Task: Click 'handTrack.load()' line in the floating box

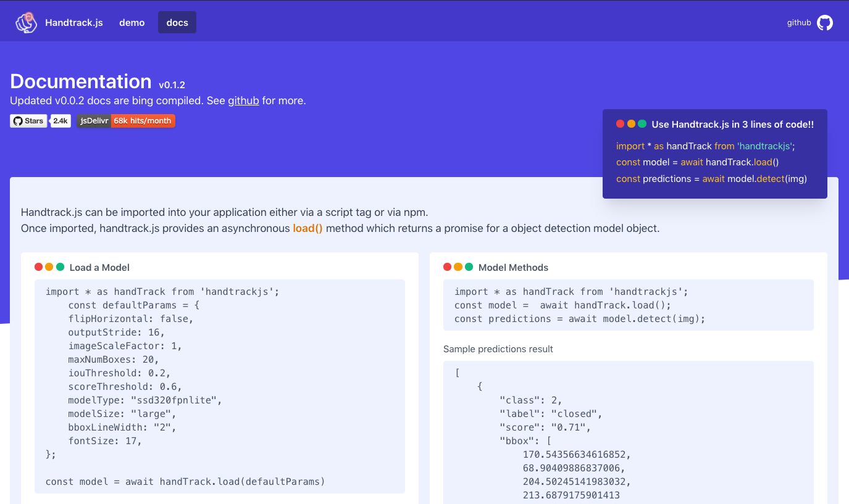Action: [x=698, y=162]
